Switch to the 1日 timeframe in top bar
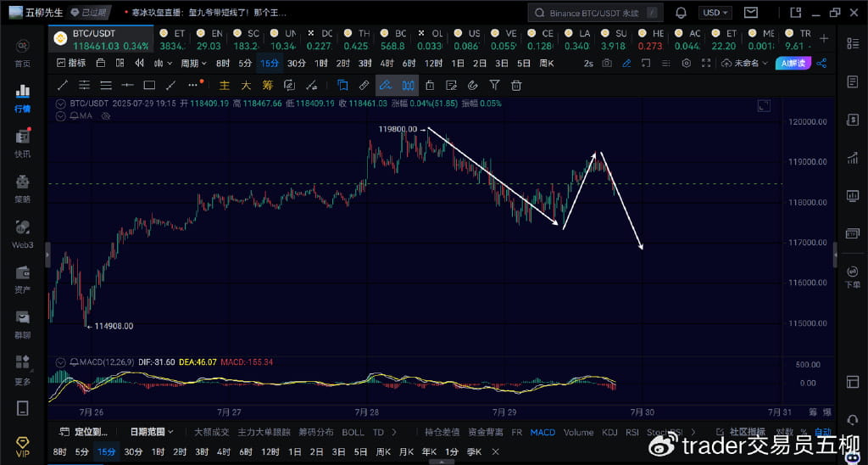The height and width of the screenshot is (465, 868). click(457, 63)
